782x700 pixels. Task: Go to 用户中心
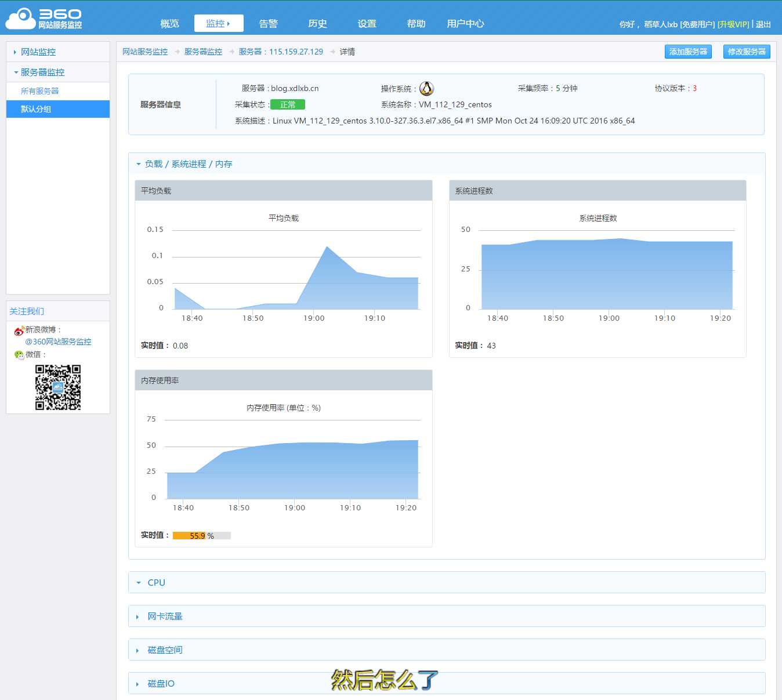point(465,24)
